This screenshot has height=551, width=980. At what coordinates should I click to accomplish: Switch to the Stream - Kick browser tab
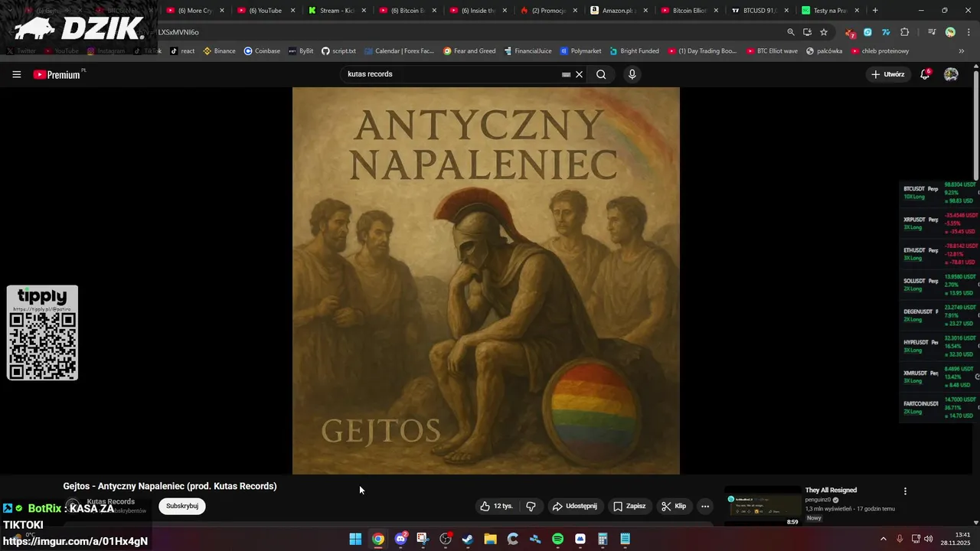[x=335, y=11]
